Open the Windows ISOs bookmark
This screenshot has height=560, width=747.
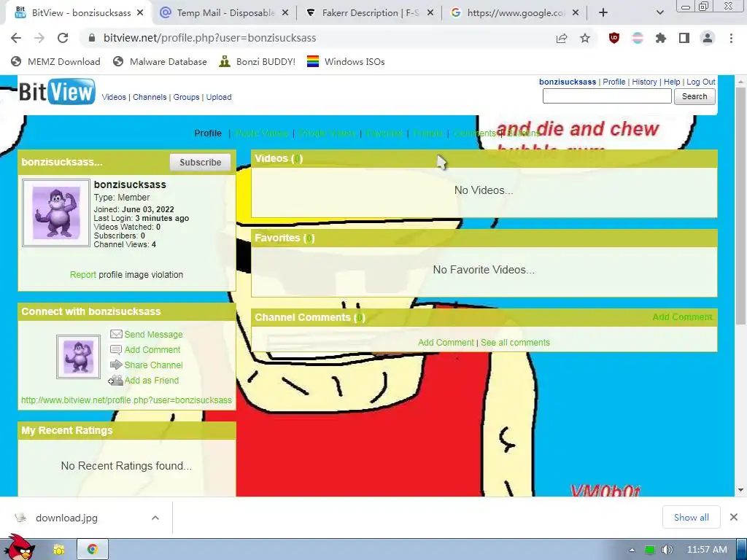(346, 61)
